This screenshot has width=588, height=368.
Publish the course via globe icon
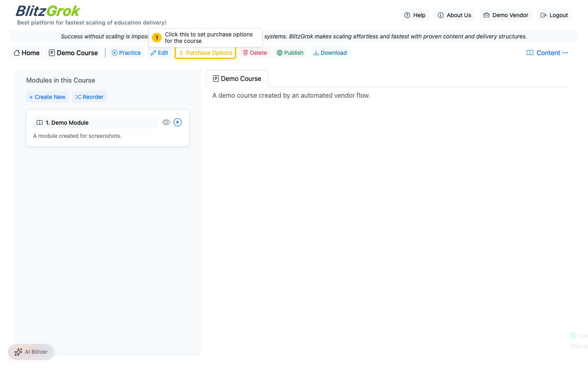[290, 53]
